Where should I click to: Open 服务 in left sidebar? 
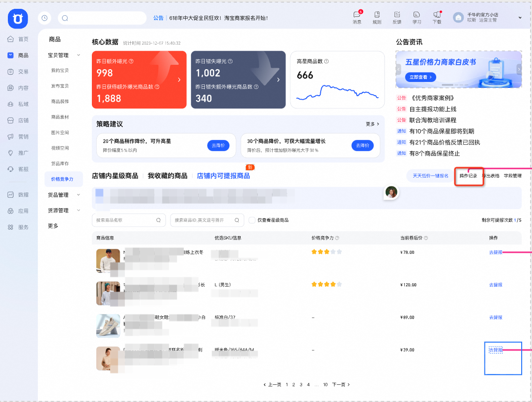pyautogui.click(x=18, y=227)
